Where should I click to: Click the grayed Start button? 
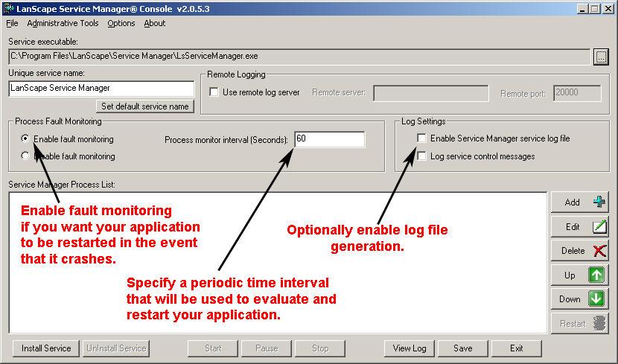(x=213, y=348)
